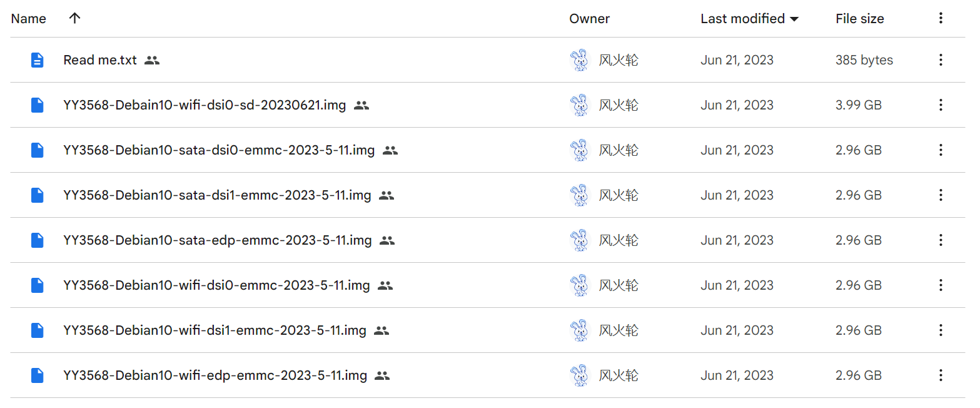Click shared icon next to Read me.txt

[x=152, y=60]
